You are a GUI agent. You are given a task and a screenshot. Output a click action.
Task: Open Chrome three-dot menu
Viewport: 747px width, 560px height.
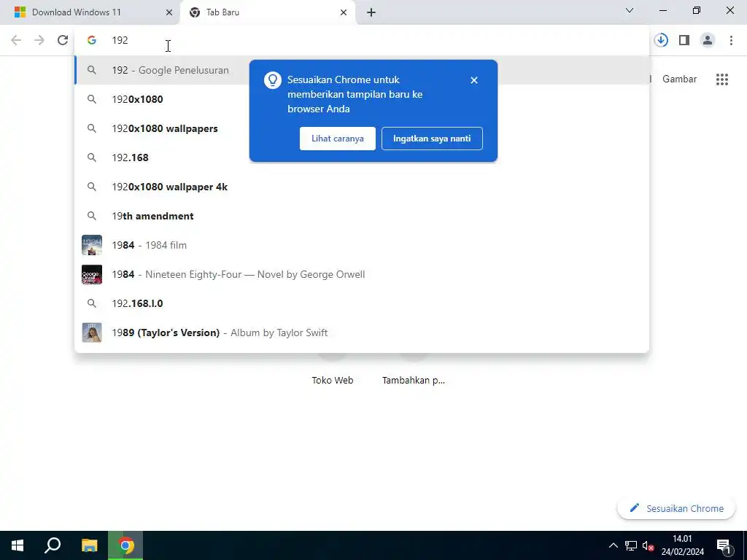[x=731, y=40]
